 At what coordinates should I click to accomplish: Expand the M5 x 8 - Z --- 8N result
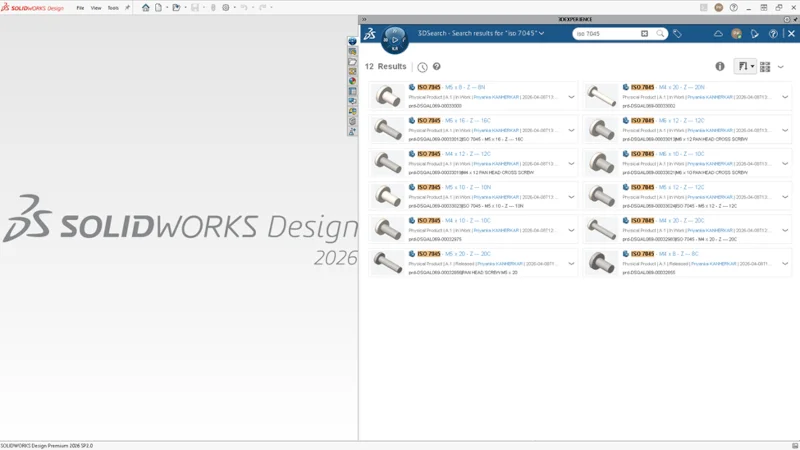(571, 97)
